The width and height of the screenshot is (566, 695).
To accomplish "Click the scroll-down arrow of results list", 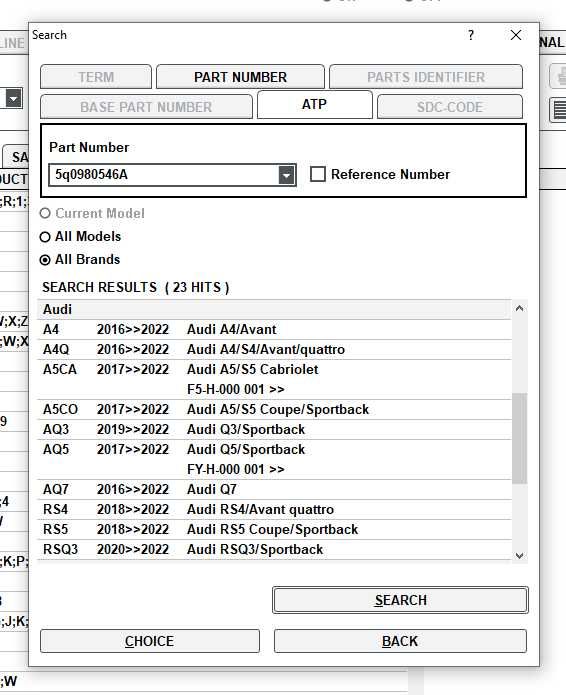I will 519,555.
